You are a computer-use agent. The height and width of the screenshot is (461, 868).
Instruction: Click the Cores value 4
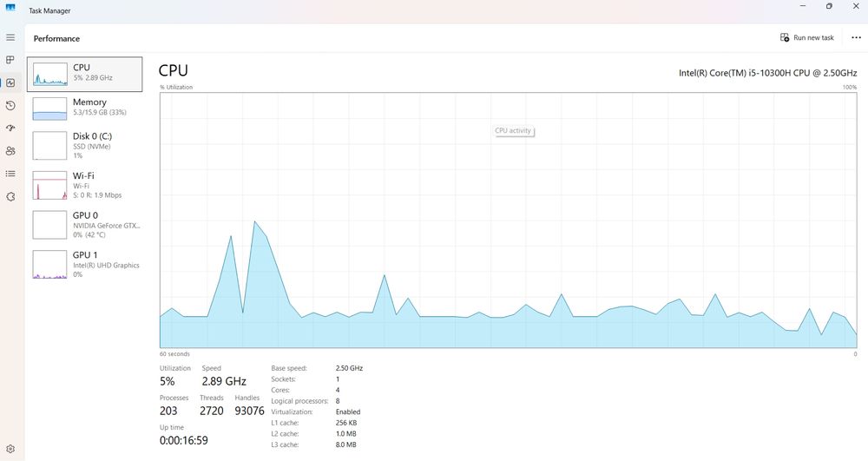pyautogui.click(x=338, y=390)
